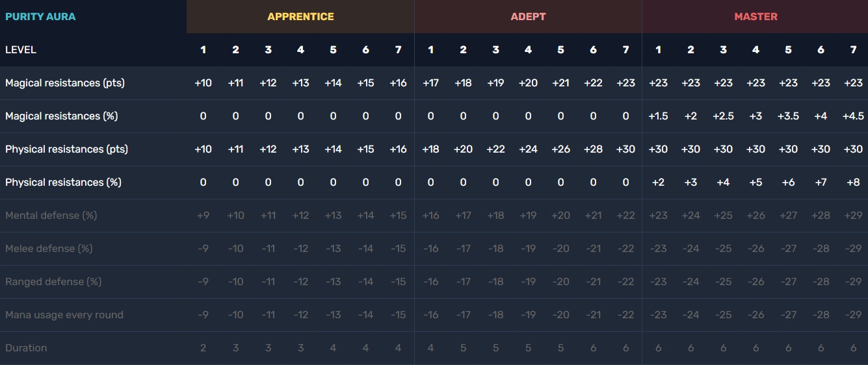Image resolution: width=868 pixels, height=365 pixels.
Task: Select the ADEPT tier header
Action: click(x=528, y=17)
